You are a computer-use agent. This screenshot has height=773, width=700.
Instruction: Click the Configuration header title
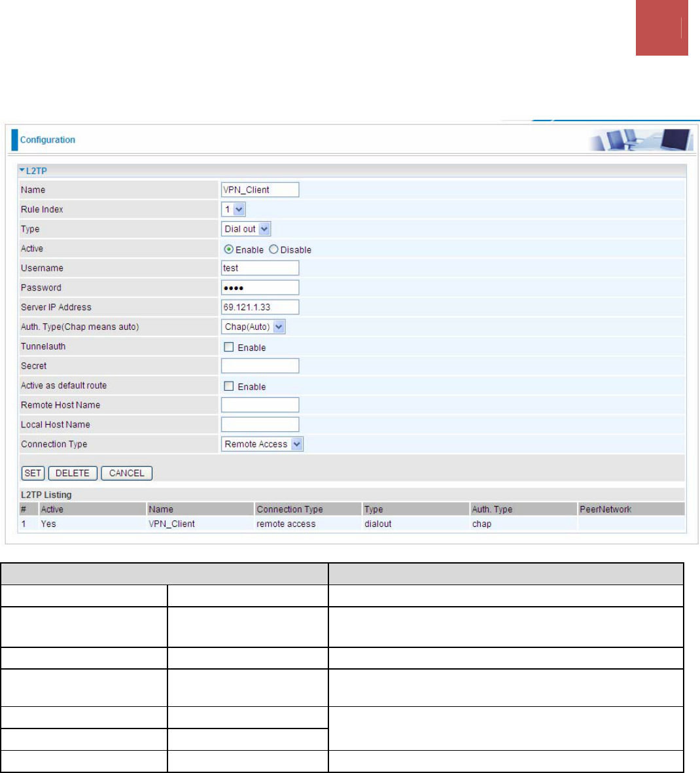(x=47, y=139)
